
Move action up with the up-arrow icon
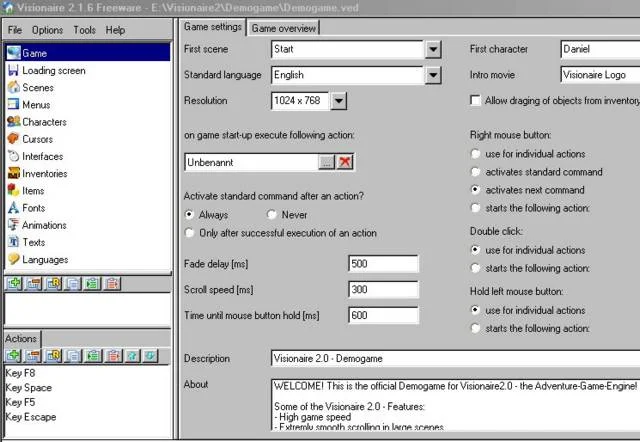(132, 356)
